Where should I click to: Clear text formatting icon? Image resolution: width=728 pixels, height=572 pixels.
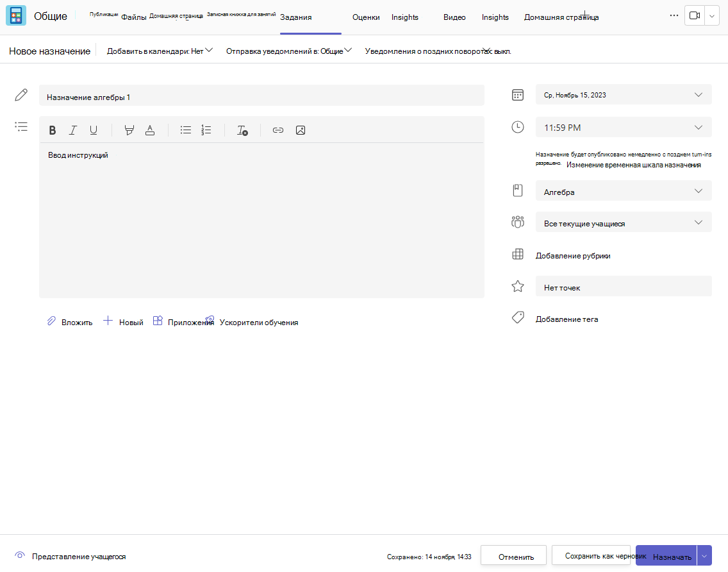(x=242, y=131)
